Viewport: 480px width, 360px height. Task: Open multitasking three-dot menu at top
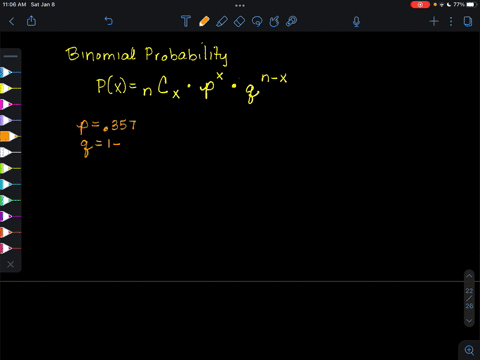[240, 5]
